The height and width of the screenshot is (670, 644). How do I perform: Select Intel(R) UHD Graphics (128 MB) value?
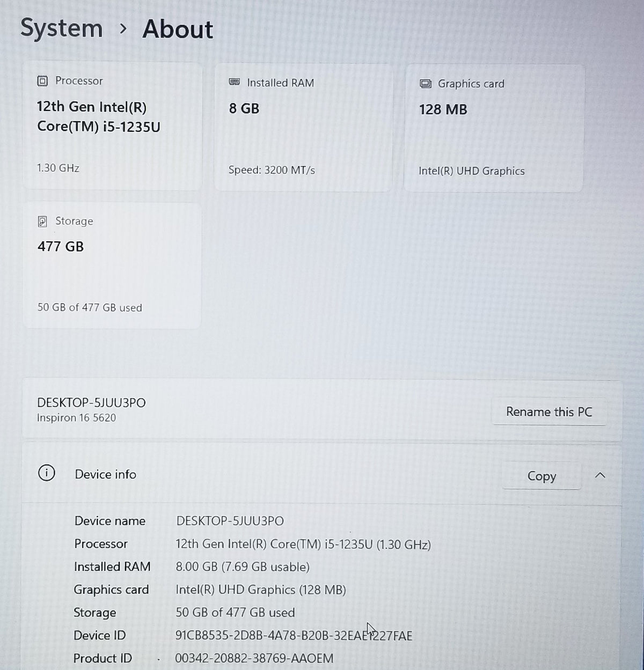pos(261,590)
